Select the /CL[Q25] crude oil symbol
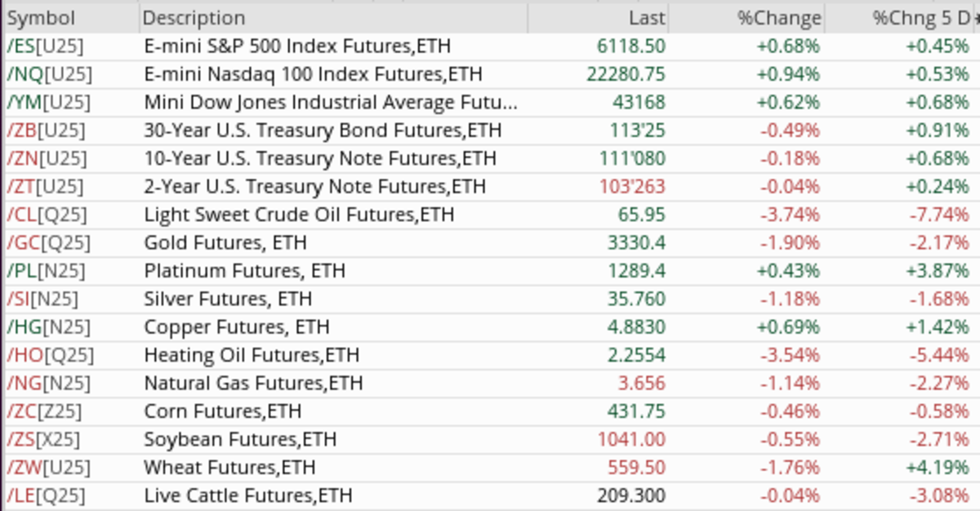The width and height of the screenshot is (980, 511). coord(47,215)
